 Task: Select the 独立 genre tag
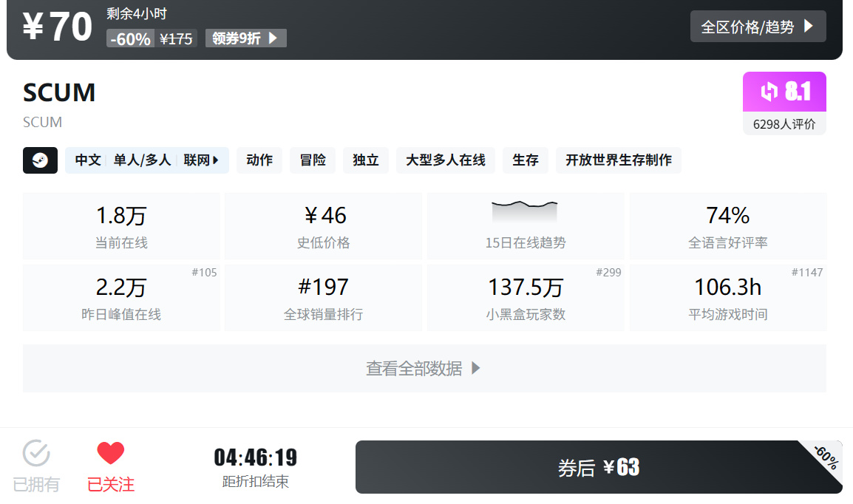[366, 160]
